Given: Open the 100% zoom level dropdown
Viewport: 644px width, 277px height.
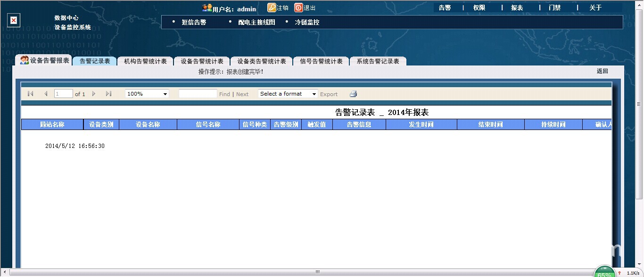Looking at the screenshot, I should (x=146, y=94).
